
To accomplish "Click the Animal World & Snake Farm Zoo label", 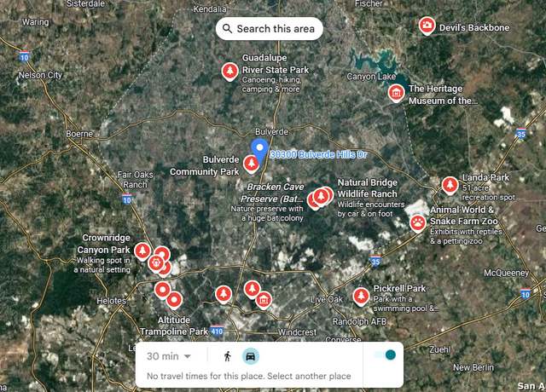I will click(463, 216).
